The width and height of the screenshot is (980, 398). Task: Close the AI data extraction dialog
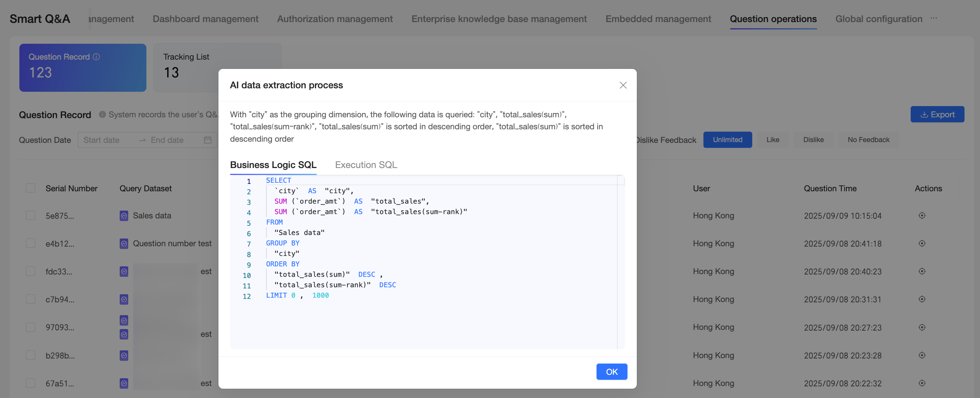(x=623, y=85)
